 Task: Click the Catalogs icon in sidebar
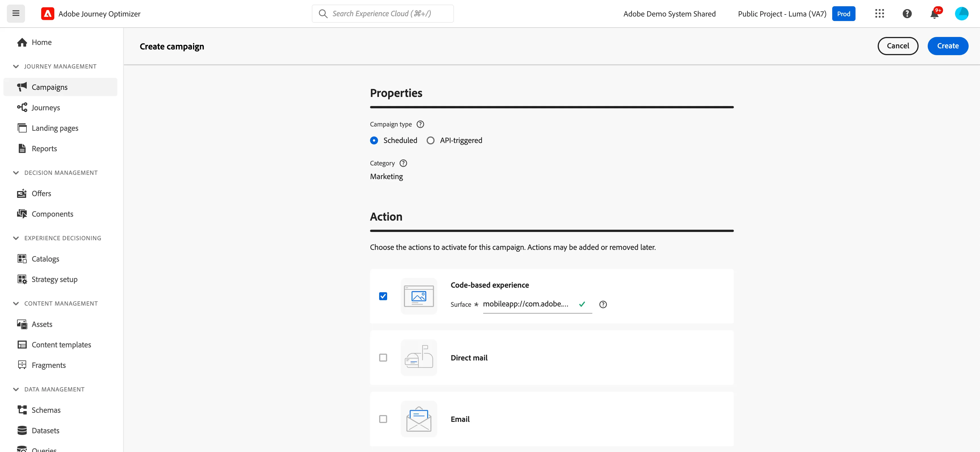[22, 259]
